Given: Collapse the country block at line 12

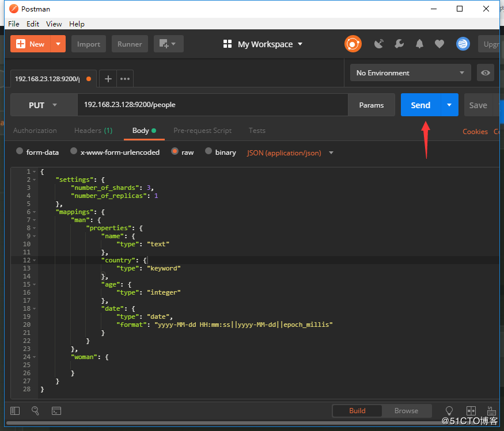Looking at the screenshot, I should 34,261.
